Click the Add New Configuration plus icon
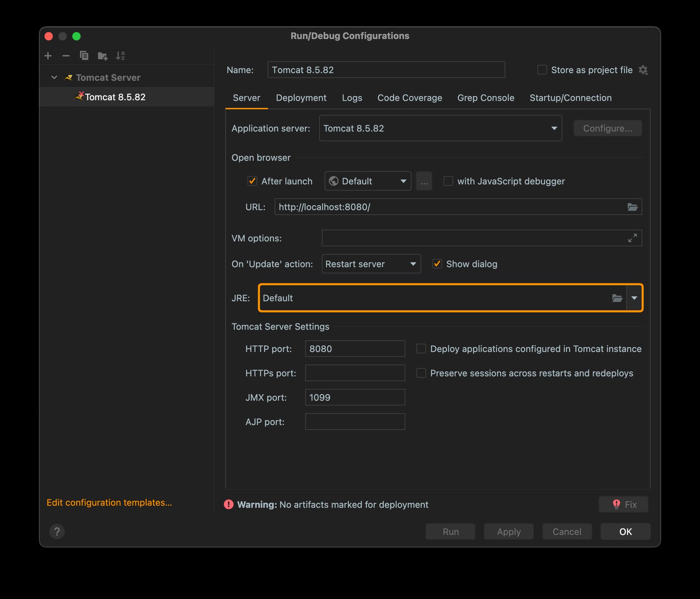Screen dimensions: 700x599 pyautogui.click(x=48, y=56)
